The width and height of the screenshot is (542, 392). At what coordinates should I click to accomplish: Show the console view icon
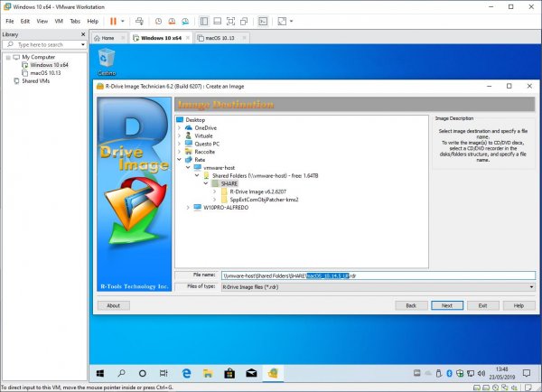point(263,21)
